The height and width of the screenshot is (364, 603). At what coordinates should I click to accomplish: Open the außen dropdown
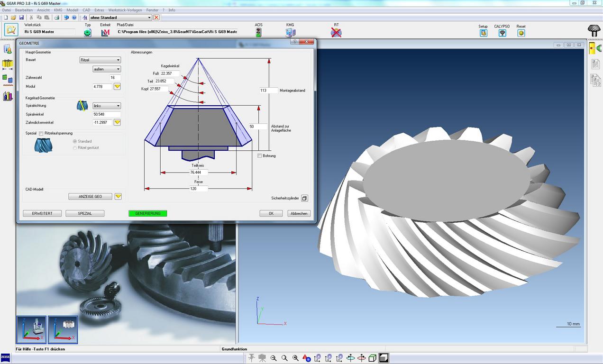107,69
